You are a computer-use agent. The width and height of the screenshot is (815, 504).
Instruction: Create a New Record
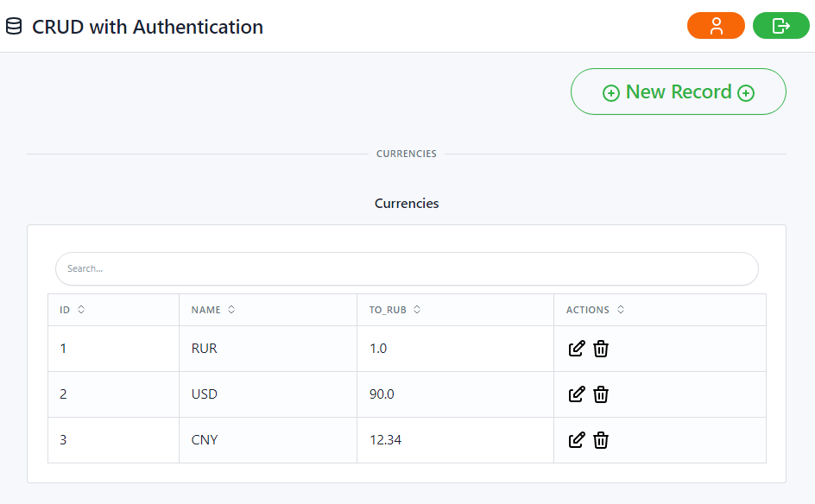(x=679, y=91)
